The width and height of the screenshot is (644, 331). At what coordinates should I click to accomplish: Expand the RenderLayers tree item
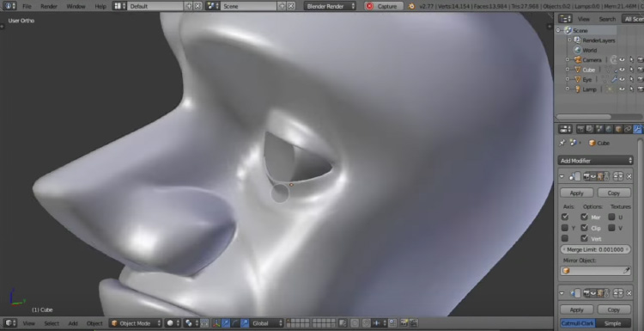tap(570, 40)
